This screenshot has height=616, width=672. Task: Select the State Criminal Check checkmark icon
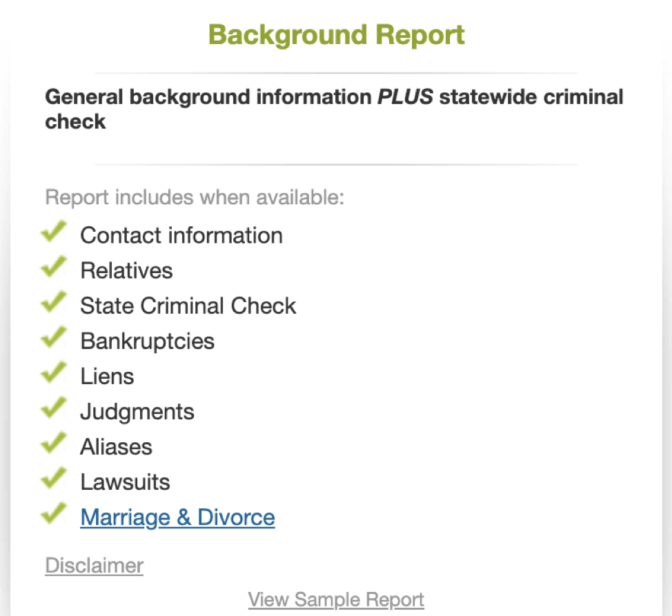tap(54, 301)
